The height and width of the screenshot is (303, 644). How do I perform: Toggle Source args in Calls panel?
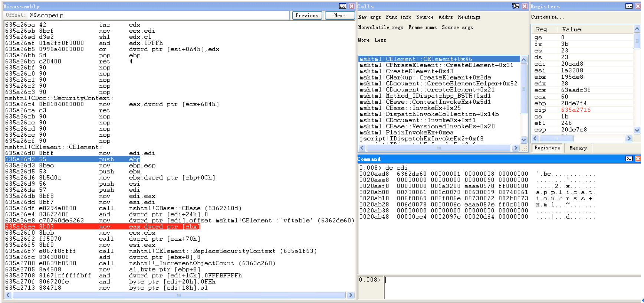click(457, 27)
